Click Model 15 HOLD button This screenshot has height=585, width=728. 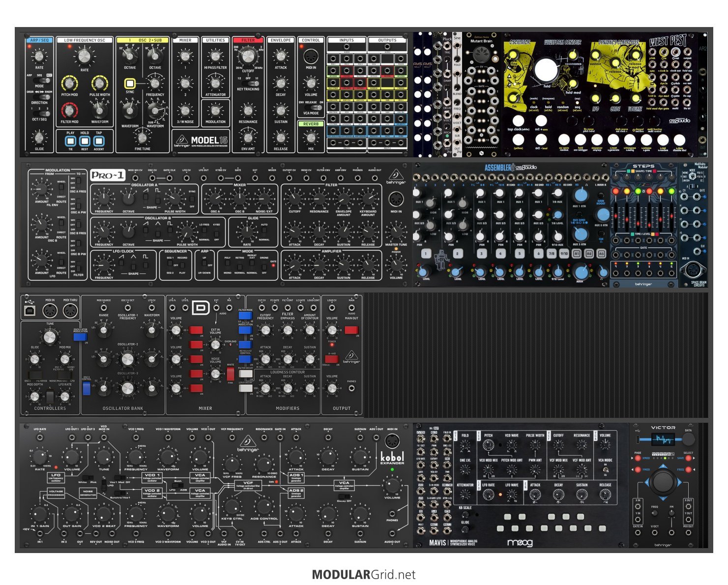pyautogui.click(x=85, y=142)
